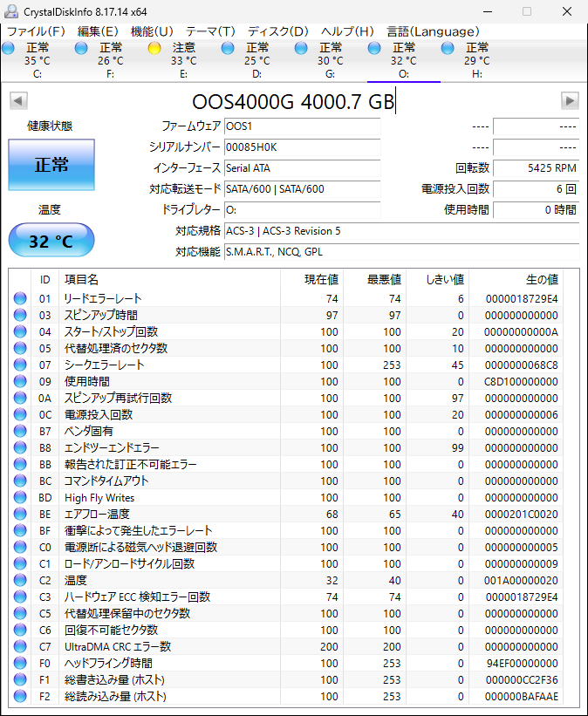588x716 pixels.
Task: Click the 対応機能 field S.M.A.R.T., NCQ, GPL
Action: [x=401, y=252]
